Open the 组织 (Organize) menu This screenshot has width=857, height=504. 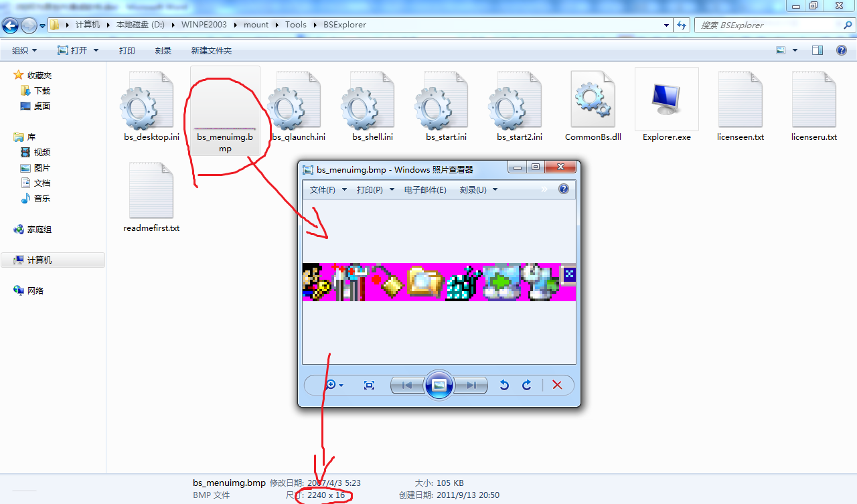point(25,50)
